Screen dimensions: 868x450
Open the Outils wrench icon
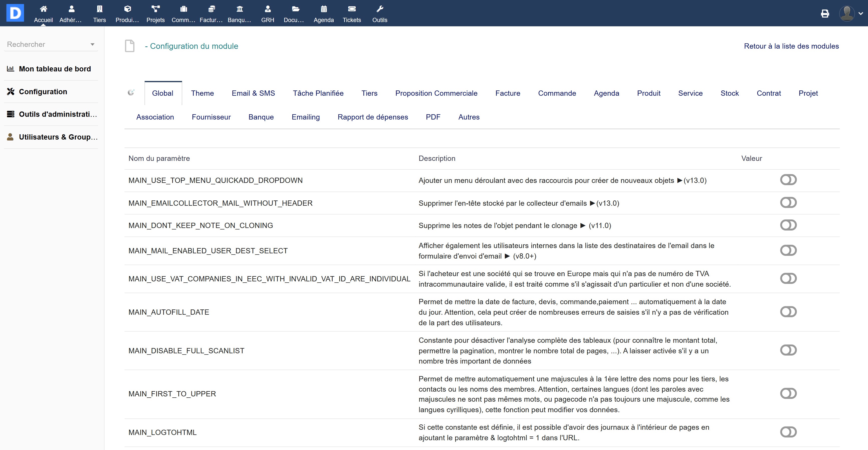380,9
